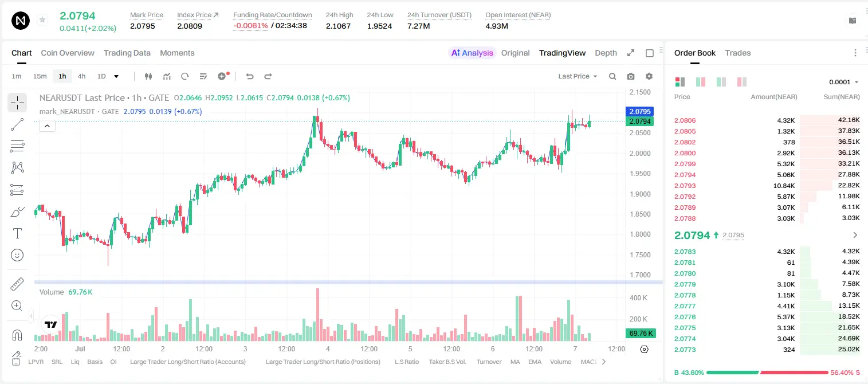Select the ruler measure tool
868x384 pixels.
[17, 284]
